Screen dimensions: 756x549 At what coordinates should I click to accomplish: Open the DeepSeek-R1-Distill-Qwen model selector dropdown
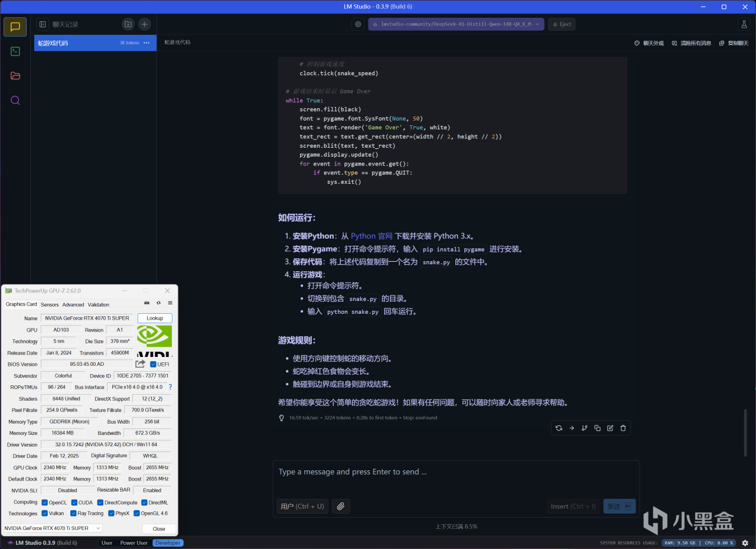coord(456,24)
